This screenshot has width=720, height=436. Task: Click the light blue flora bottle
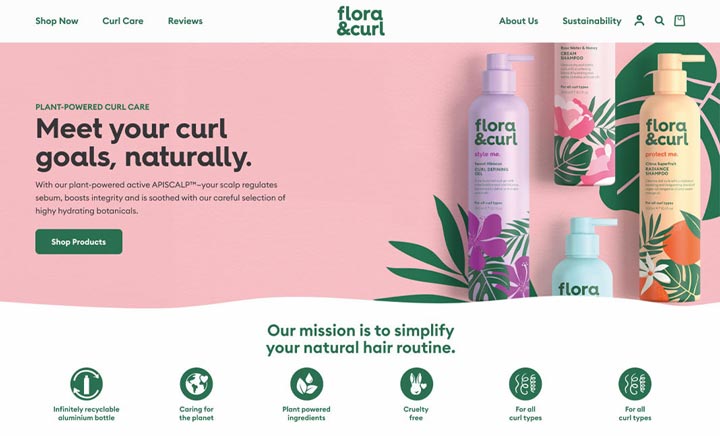point(582,258)
